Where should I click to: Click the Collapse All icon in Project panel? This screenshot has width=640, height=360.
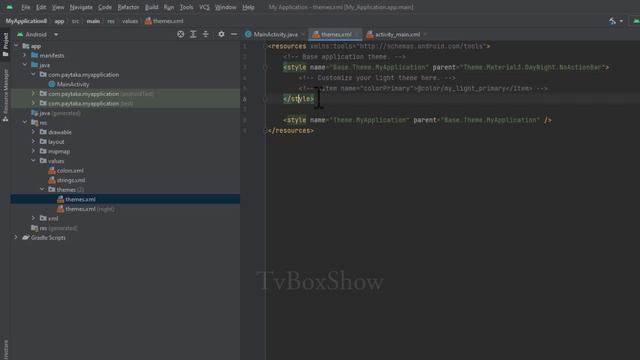[x=206, y=34]
